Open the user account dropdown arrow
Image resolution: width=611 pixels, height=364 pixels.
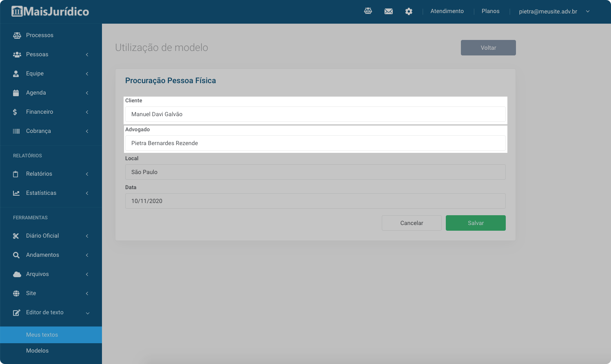588,11
